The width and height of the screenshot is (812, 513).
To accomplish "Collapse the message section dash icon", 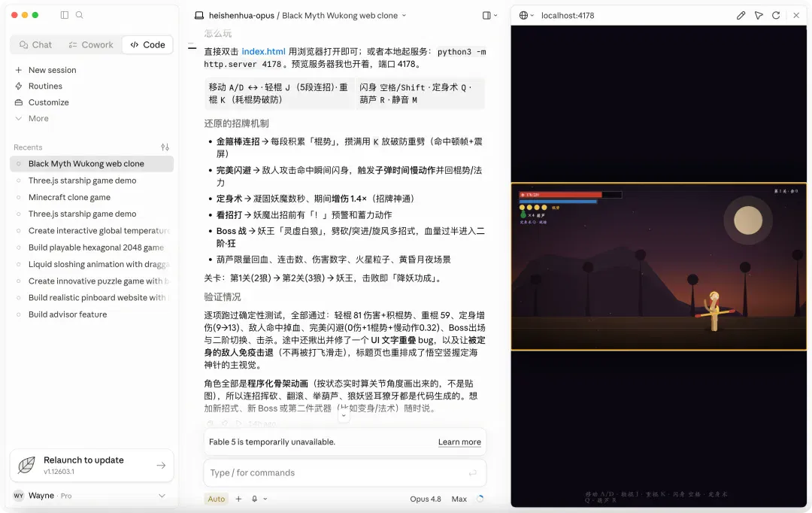I will [192, 47].
